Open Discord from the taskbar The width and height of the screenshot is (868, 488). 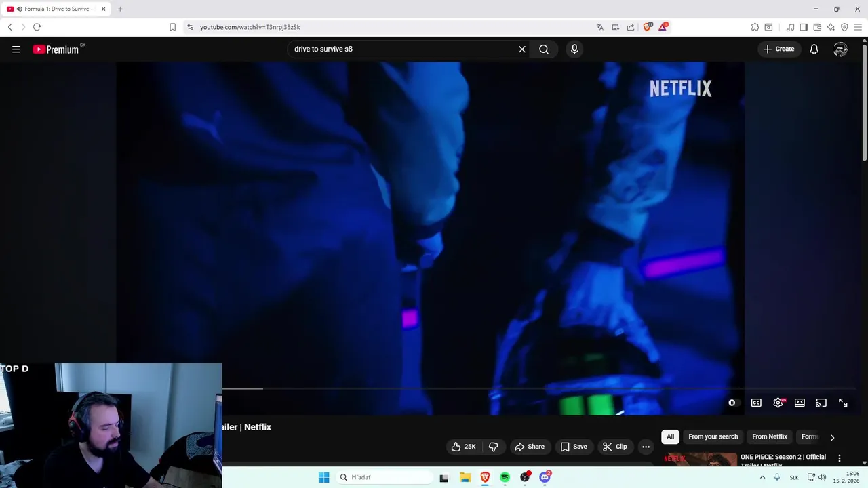(545, 477)
